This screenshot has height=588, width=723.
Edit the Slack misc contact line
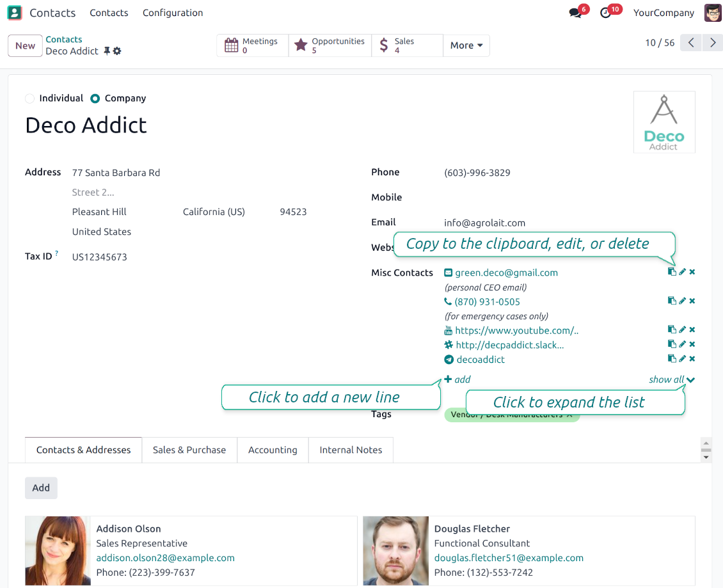(683, 344)
